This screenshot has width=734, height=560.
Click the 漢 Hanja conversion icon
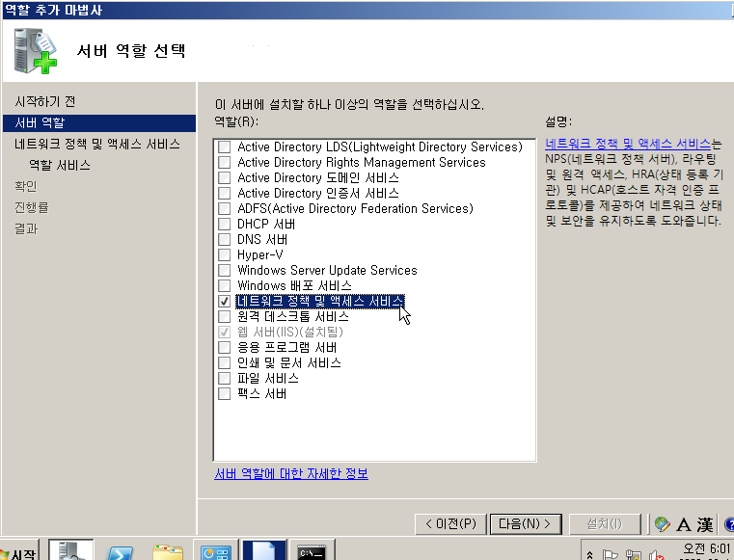pyautogui.click(x=704, y=525)
